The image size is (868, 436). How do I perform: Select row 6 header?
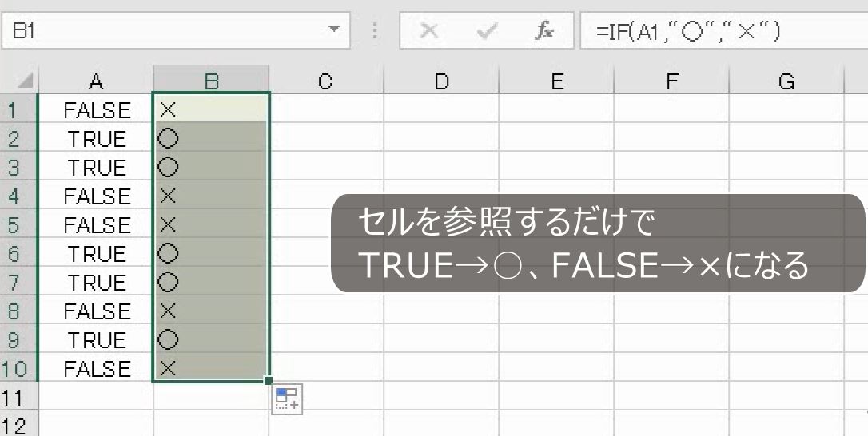coord(19,252)
